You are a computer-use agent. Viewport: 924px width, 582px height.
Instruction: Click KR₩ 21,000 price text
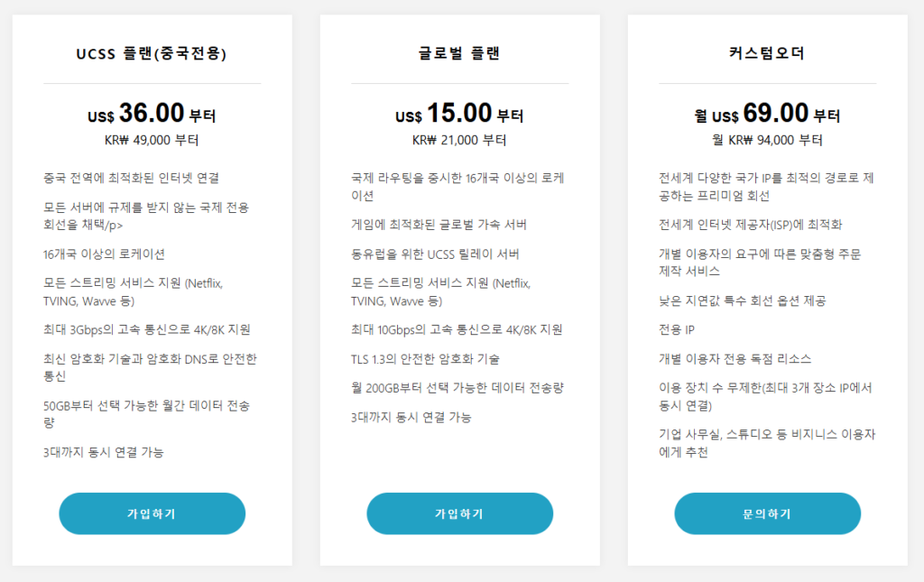coord(459,140)
